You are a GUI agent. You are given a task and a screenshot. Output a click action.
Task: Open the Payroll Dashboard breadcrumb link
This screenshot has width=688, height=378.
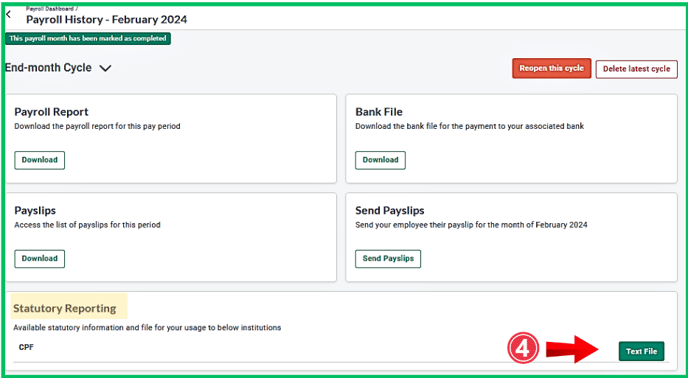click(x=50, y=8)
